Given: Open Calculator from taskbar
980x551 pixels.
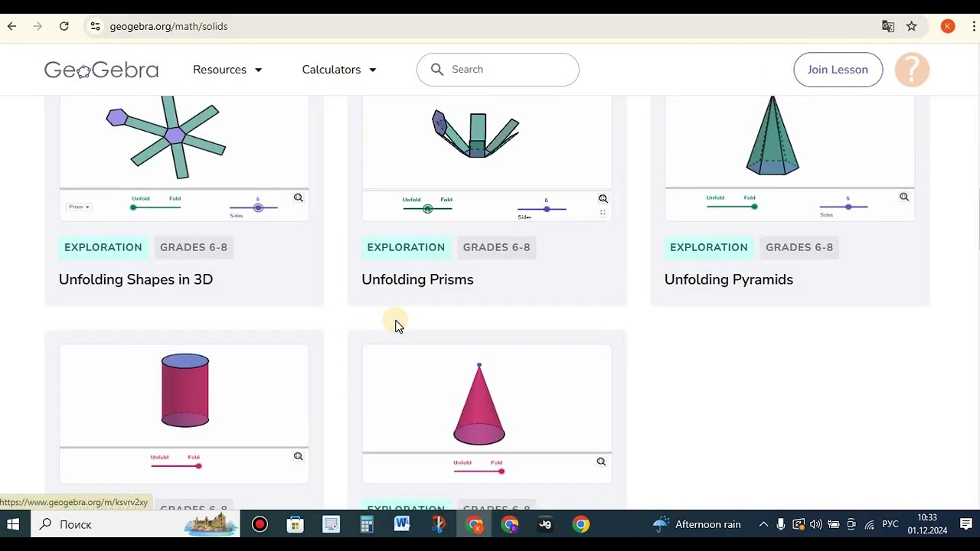Looking at the screenshot, I should point(367,524).
